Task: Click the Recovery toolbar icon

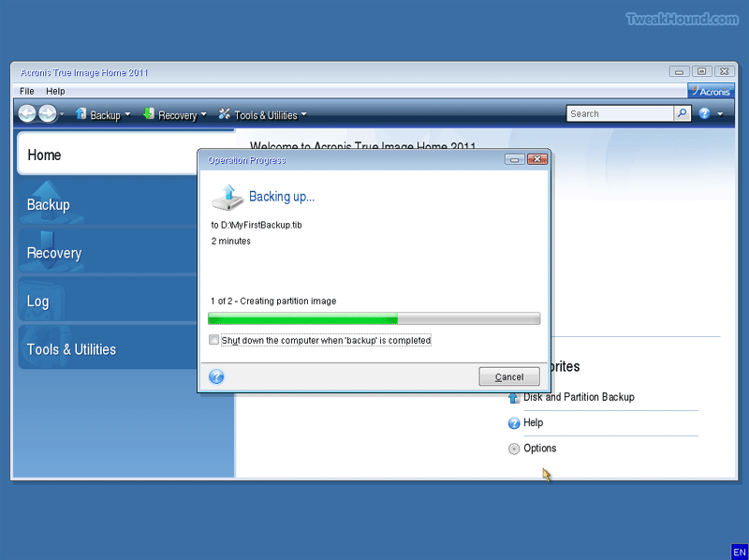Action: coord(149,113)
